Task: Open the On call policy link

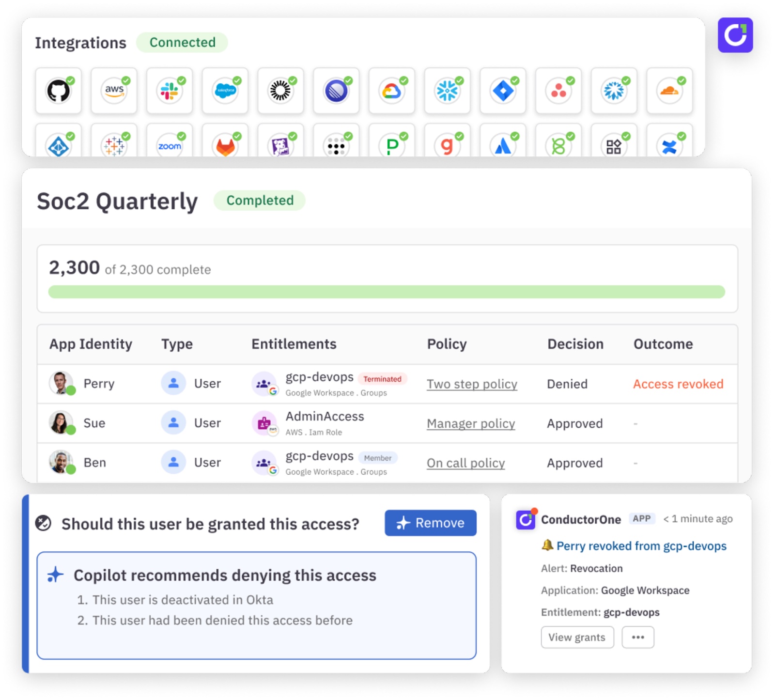Action: point(465,463)
